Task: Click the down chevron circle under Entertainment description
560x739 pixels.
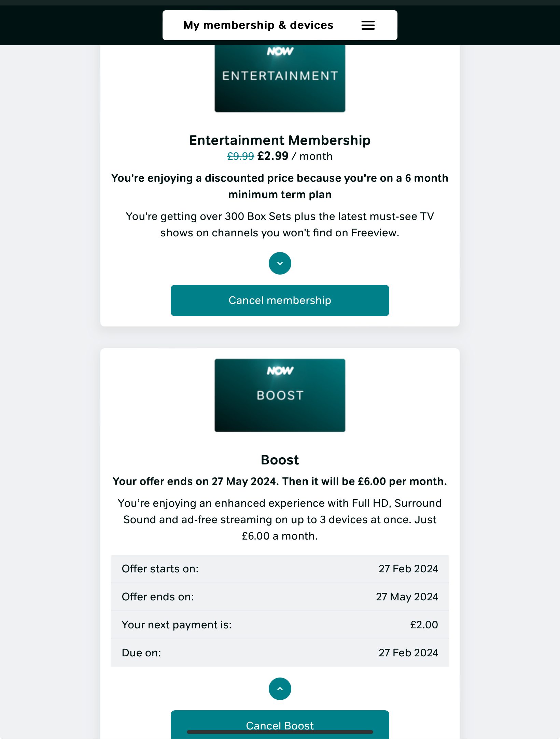Action: coord(280,263)
